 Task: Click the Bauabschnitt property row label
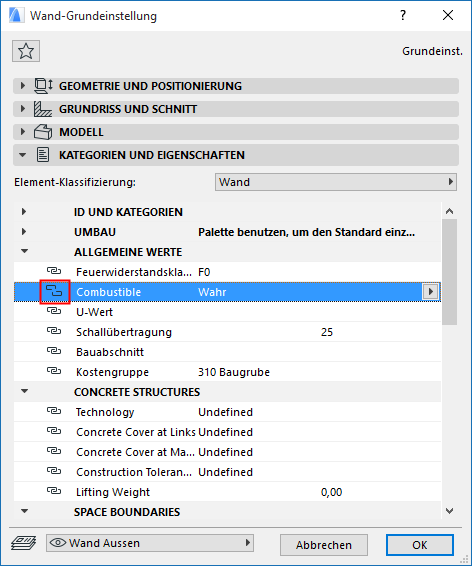(x=110, y=352)
